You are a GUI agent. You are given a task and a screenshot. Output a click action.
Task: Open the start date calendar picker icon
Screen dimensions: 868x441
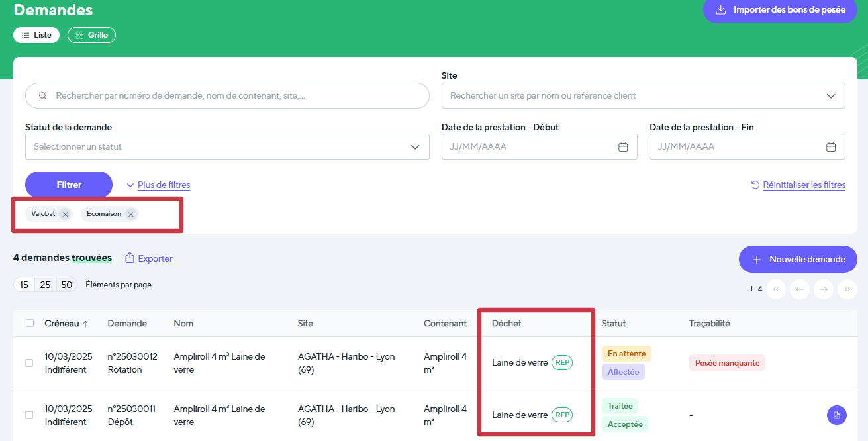point(622,147)
